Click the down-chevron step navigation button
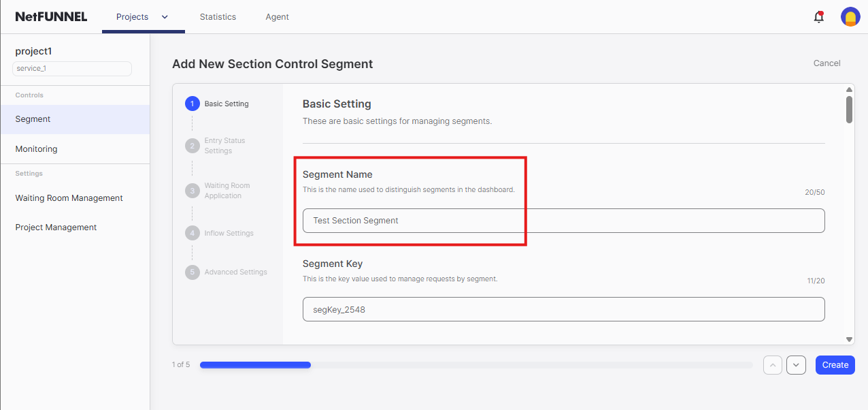The width and height of the screenshot is (868, 410). pyautogui.click(x=796, y=364)
